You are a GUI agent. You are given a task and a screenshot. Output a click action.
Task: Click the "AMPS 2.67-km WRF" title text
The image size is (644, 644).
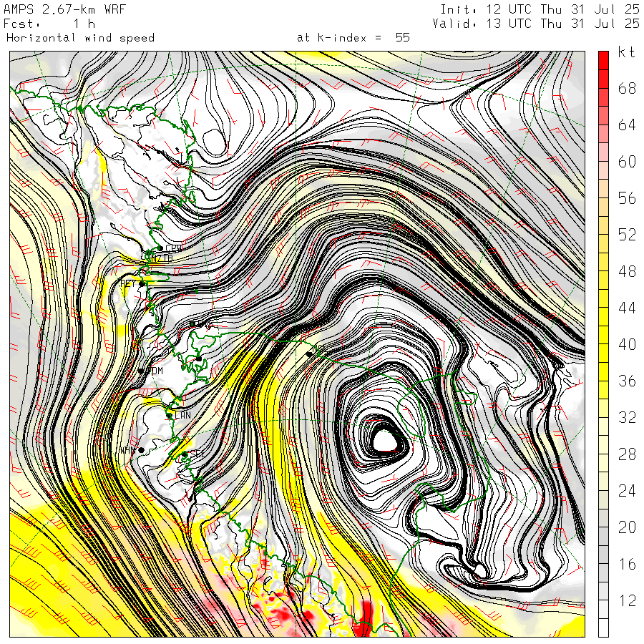(64, 9)
